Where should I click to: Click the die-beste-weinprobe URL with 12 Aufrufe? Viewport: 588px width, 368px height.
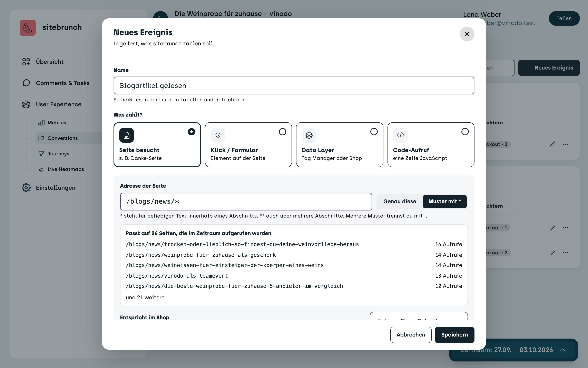click(x=234, y=286)
